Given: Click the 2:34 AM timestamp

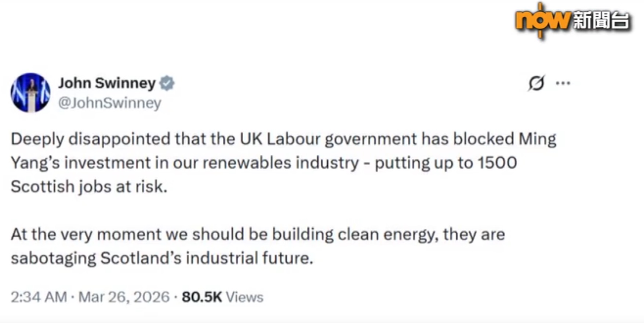Looking at the screenshot, I should click(x=39, y=297).
